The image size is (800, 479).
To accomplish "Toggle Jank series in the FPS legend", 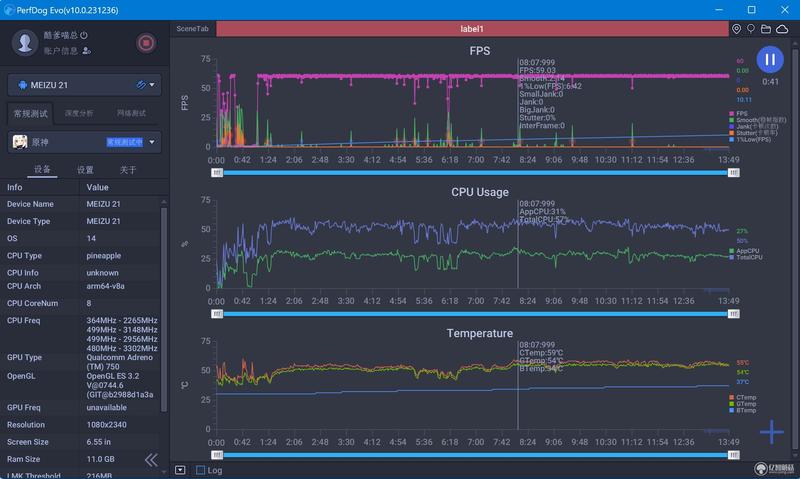I will (x=754, y=127).
